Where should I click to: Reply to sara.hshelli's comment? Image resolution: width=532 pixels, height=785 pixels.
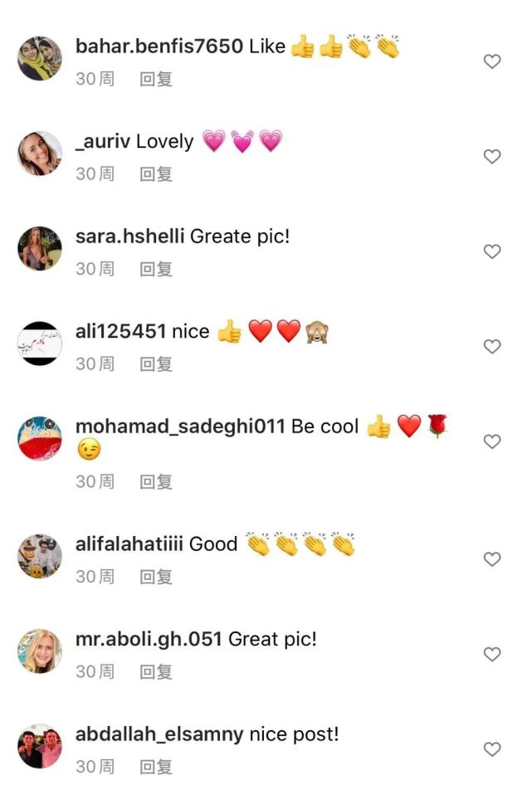coord(156,270)
